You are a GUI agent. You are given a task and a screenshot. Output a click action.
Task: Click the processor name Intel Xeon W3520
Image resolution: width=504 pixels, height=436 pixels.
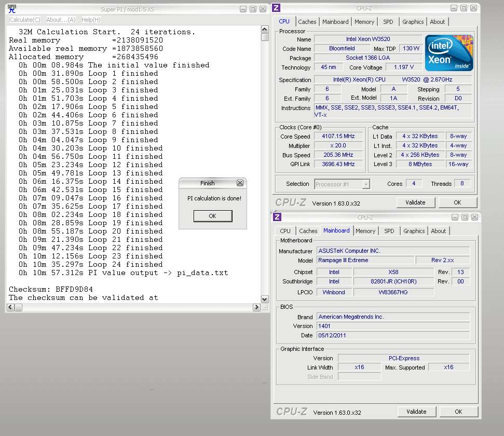(368, 39)
